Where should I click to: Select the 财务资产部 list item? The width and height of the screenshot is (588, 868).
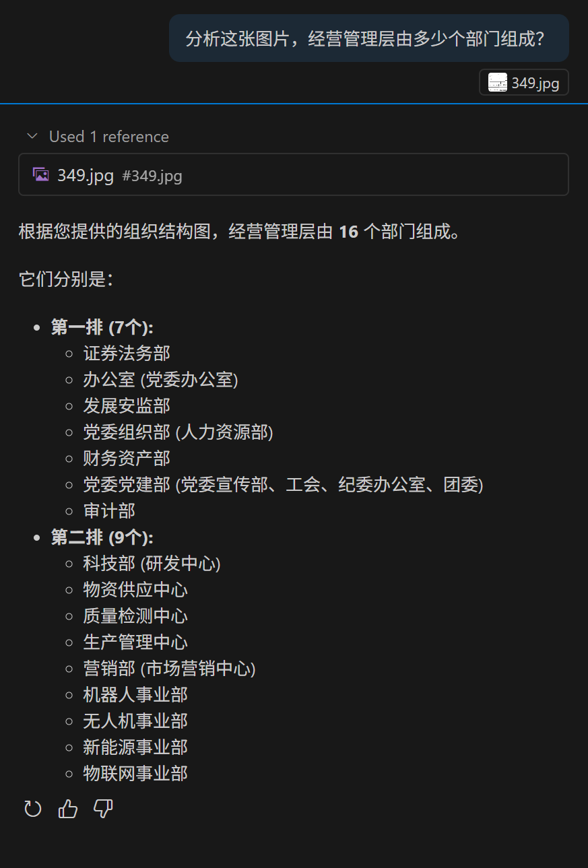(127, 459)
